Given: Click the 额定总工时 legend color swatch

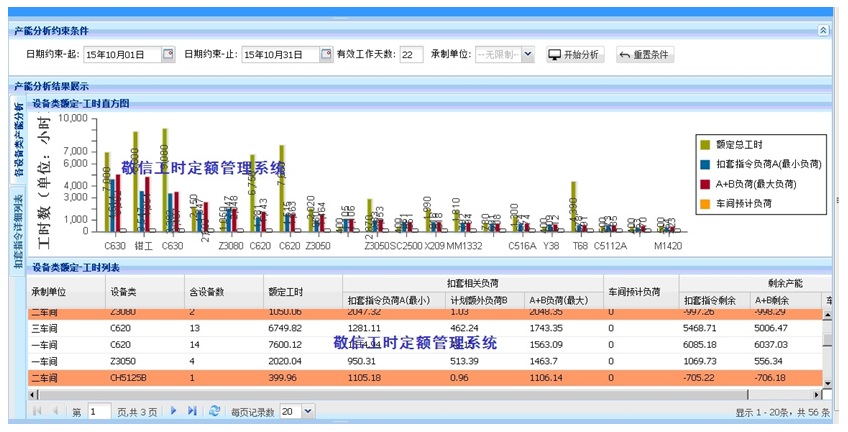Looking at the screenshot, I should coord(705,145).
